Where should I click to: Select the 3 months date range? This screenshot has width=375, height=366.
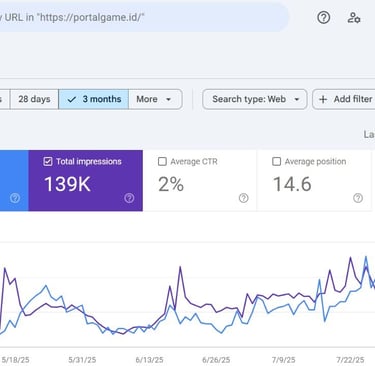[94, 99]
